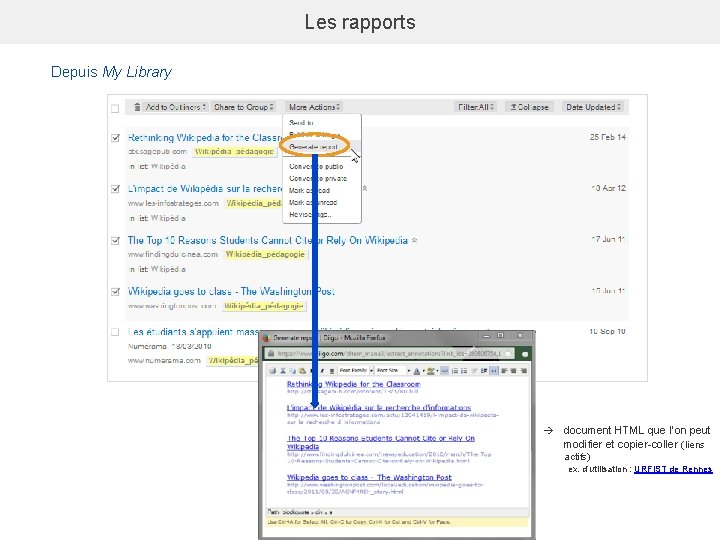Check the 'Les étudiants s'appuient' bookmark checkbox
Viewport: 720px width, 540px height.
[115, 332]
